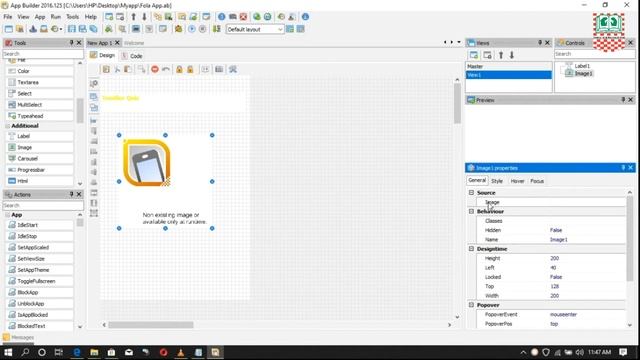Select the Progressbar tool
Viewport: 640px width, 360px height.
(40, 170)
